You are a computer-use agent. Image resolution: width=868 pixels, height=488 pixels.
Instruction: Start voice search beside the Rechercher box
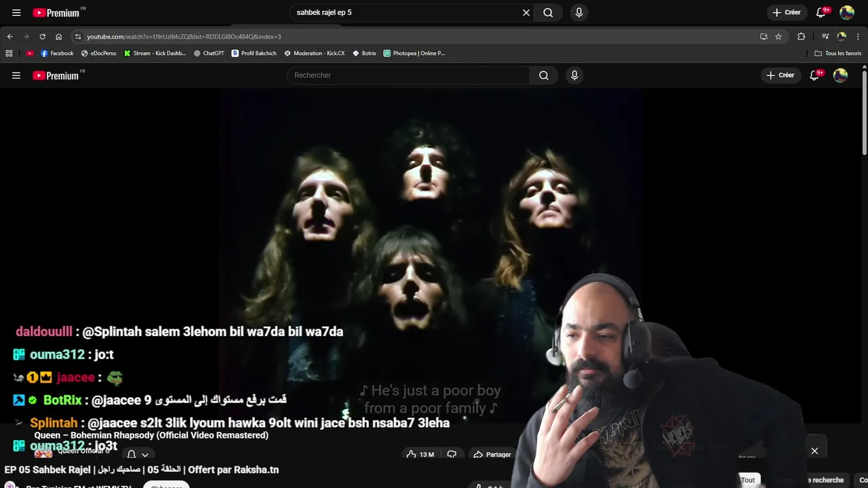[x=574, y=75]
